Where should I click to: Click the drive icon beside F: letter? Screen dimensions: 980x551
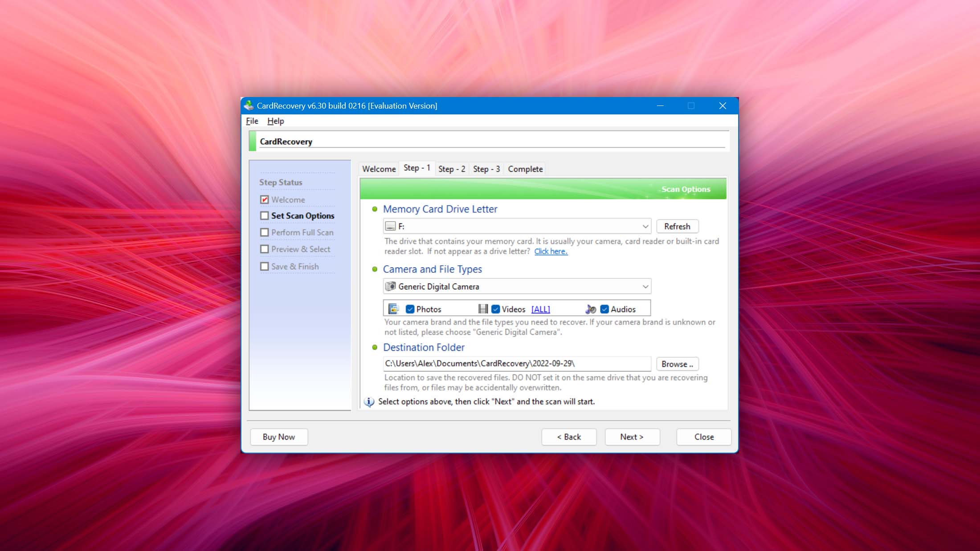390,226
